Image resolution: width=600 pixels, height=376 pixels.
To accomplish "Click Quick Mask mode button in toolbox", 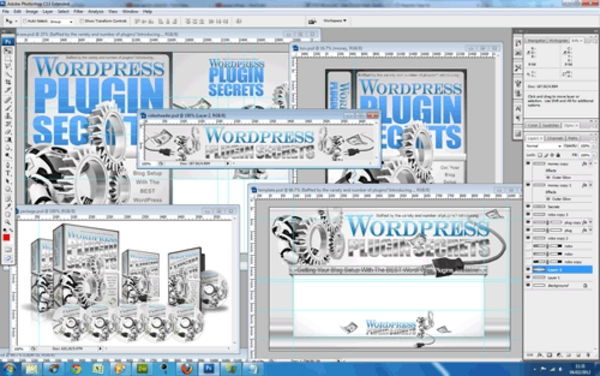I will tap(8, 249).
